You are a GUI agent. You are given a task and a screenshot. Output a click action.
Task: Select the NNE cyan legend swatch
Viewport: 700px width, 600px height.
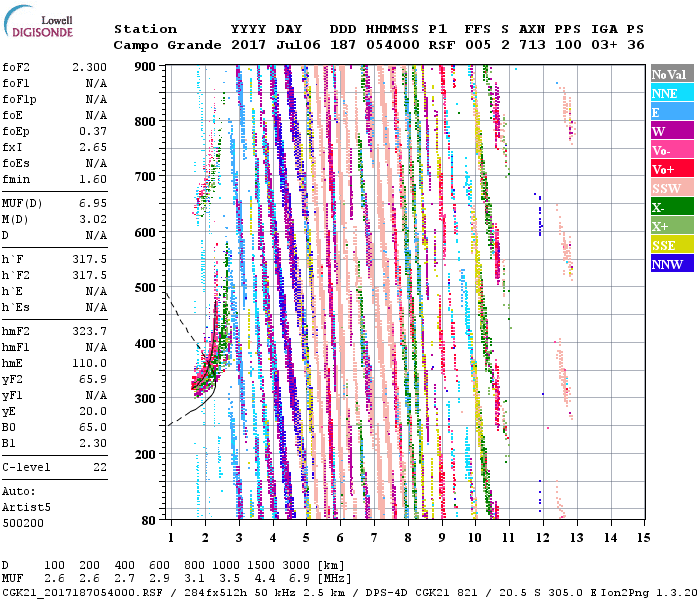point(672,93)
